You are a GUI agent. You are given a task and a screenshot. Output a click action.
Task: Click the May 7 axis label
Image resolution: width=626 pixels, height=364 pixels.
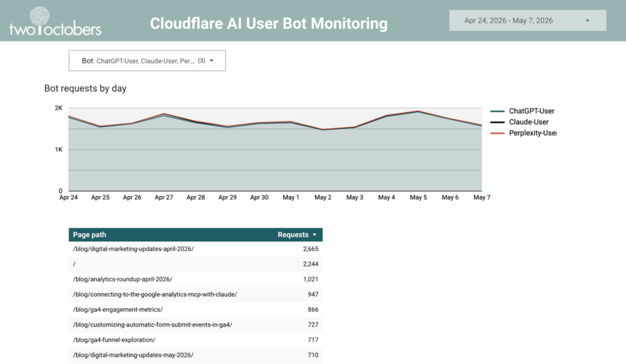pyautogui.click(x=482, y=197)
